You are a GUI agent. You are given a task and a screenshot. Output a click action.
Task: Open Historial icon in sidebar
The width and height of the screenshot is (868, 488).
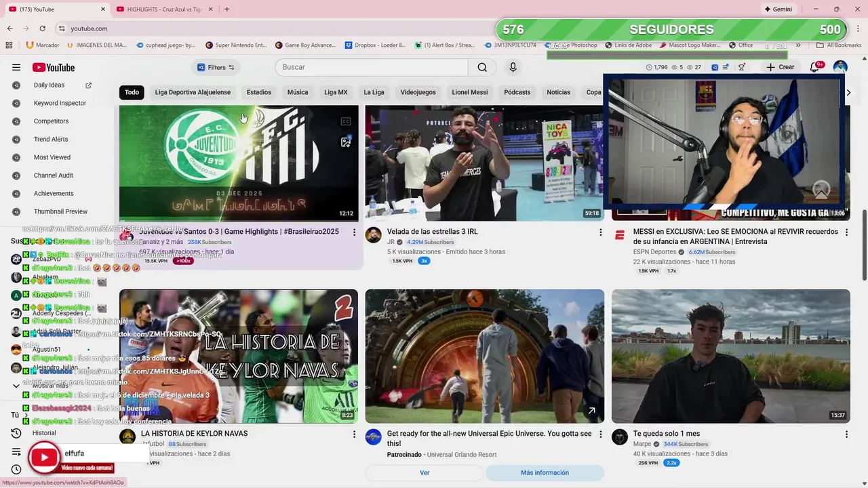click(16, 433)
